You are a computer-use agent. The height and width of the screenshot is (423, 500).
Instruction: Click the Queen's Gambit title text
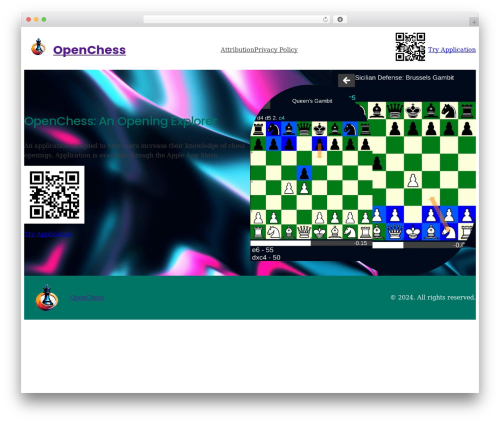pyautogui.click(x=312, y=101)
